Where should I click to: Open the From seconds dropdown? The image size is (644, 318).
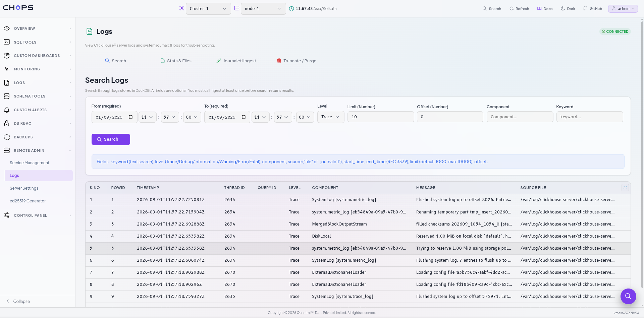pos(192,117)
